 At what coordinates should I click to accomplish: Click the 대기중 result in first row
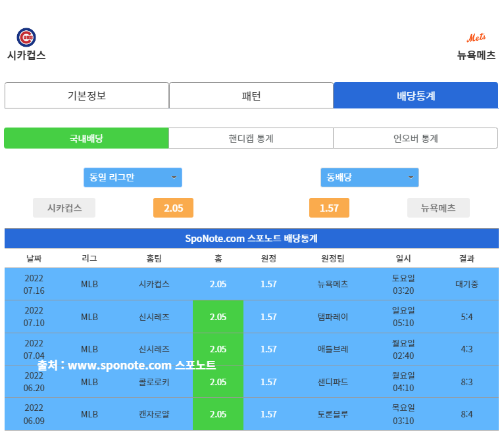[x=466, y=284]
